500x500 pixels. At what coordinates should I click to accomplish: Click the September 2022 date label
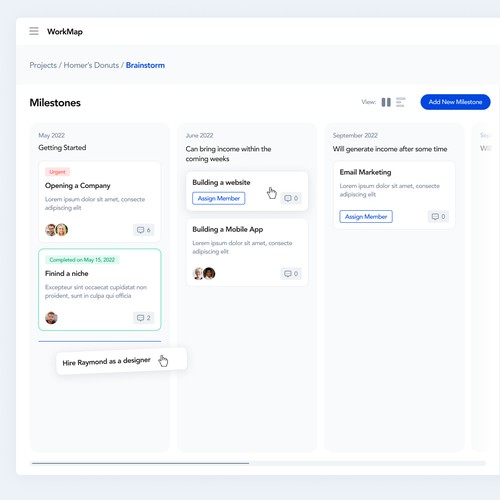(x=355, y=135)
